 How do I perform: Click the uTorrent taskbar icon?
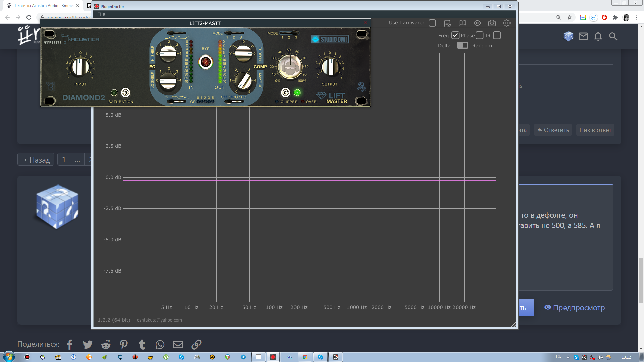pos(166,357)
